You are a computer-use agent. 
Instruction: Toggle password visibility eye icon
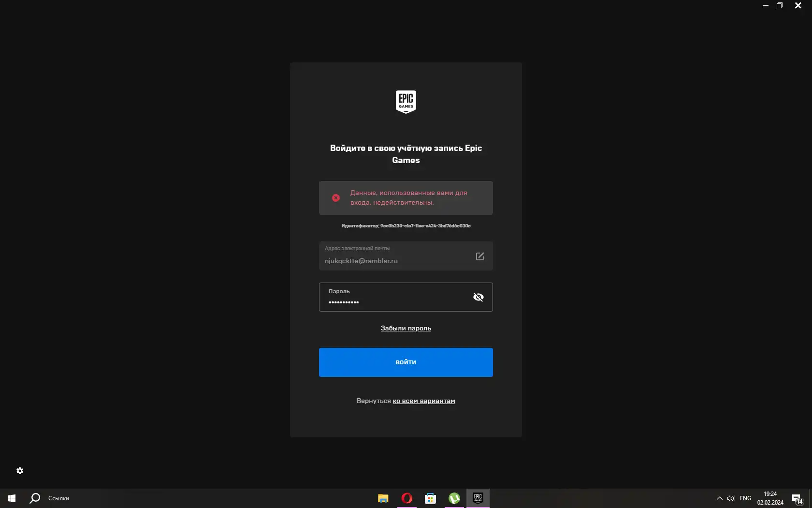pyautogui.click(x=478, y=297)
